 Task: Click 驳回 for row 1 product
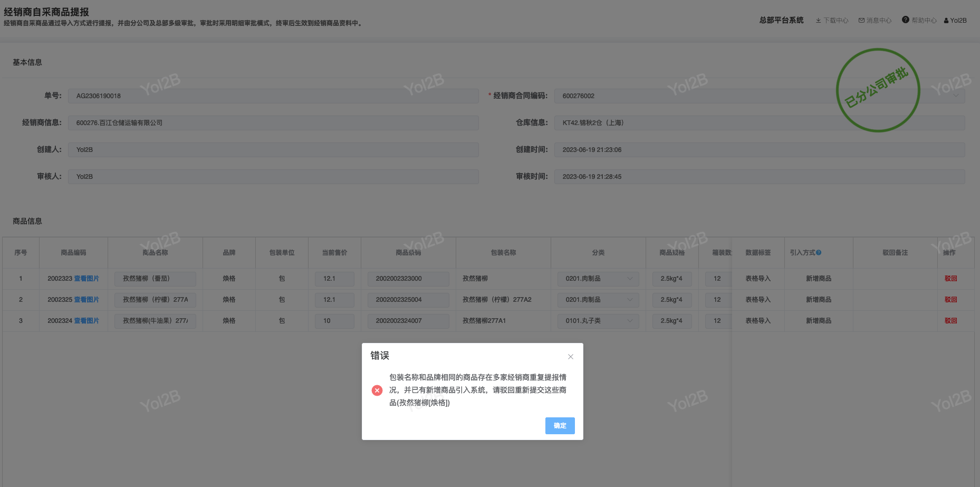(x=950, y=279)
